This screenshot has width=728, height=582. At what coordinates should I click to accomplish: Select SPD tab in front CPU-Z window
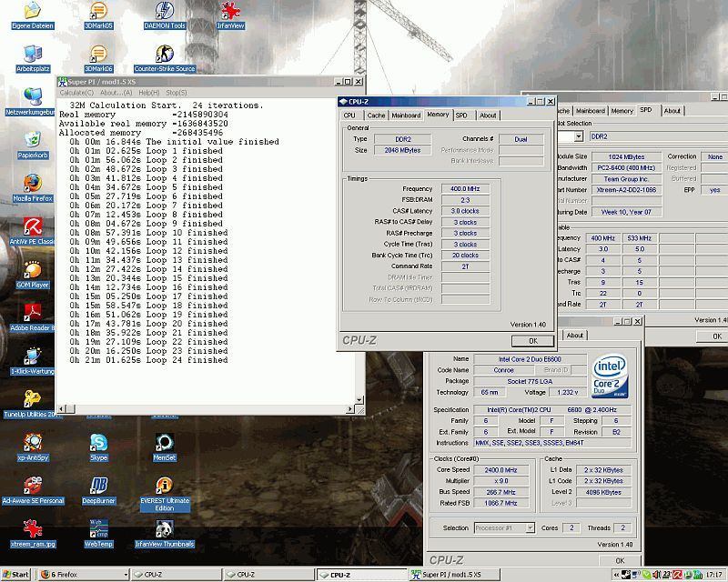pyautogui.click(x=461, y=115)
